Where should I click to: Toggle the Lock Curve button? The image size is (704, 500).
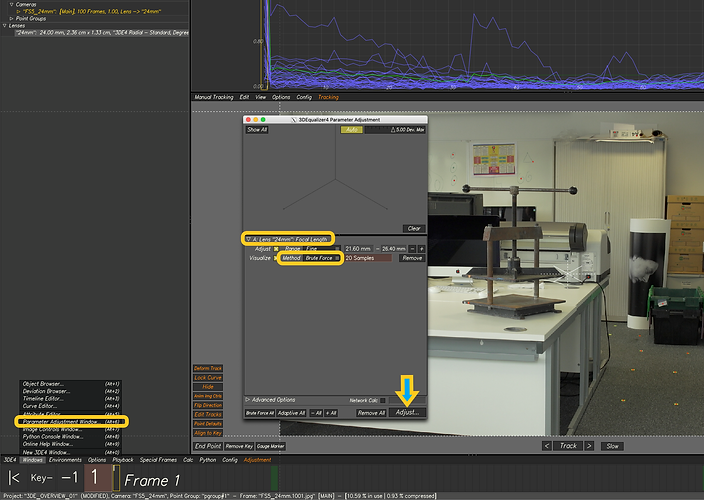click(208, 378)
